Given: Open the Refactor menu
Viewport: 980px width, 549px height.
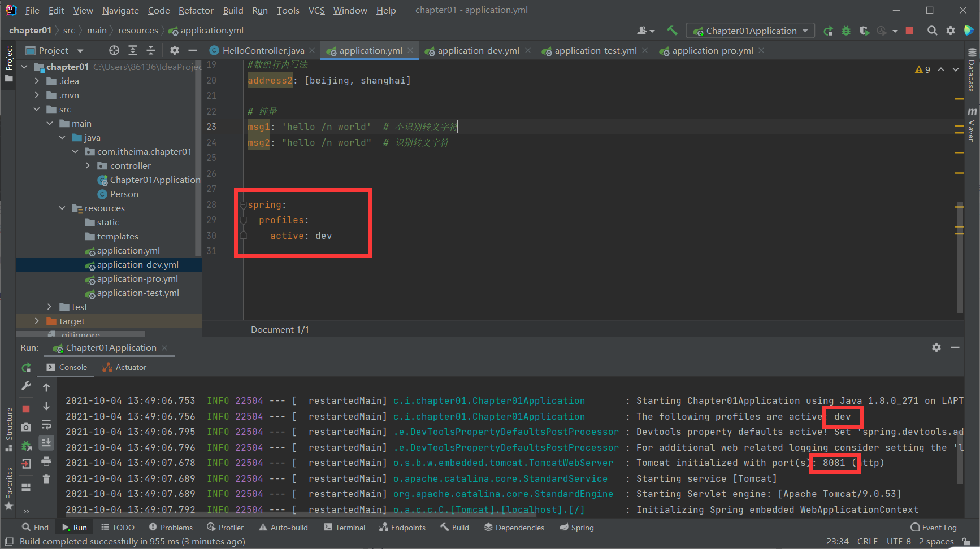Looking at the screenshot, I should click(196, 10).
